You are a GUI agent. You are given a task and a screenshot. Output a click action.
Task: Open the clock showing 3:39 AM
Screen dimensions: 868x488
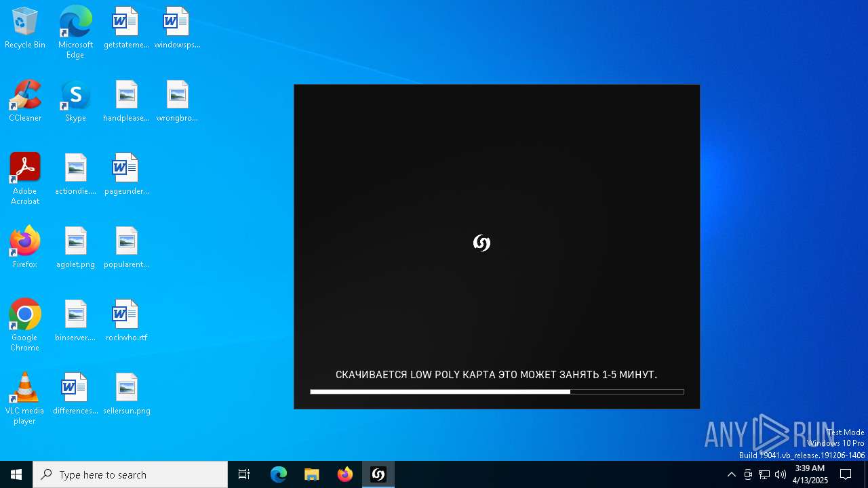(810, 474)
